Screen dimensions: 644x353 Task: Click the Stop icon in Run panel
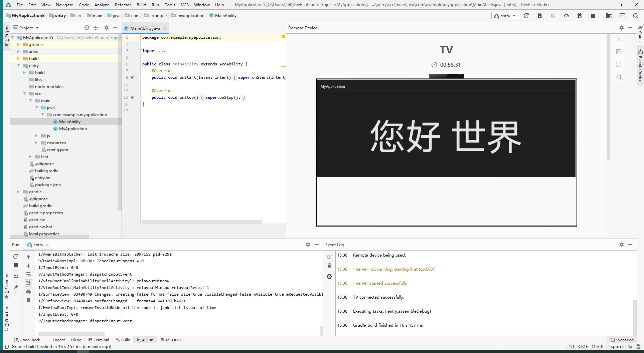(x=16, y=265)
